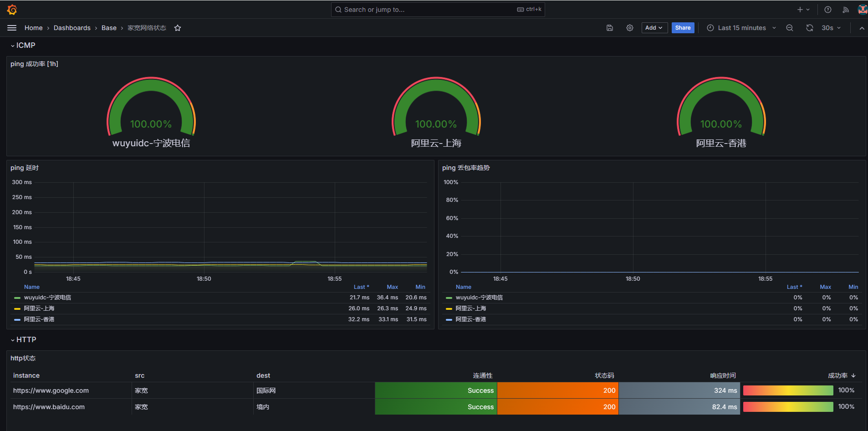The height and width of the screenshot is (431, 868).
Task: Toggle wuyuidc-宁波电信 series in ping 延时 legend
Action: [x=47, y=298]
